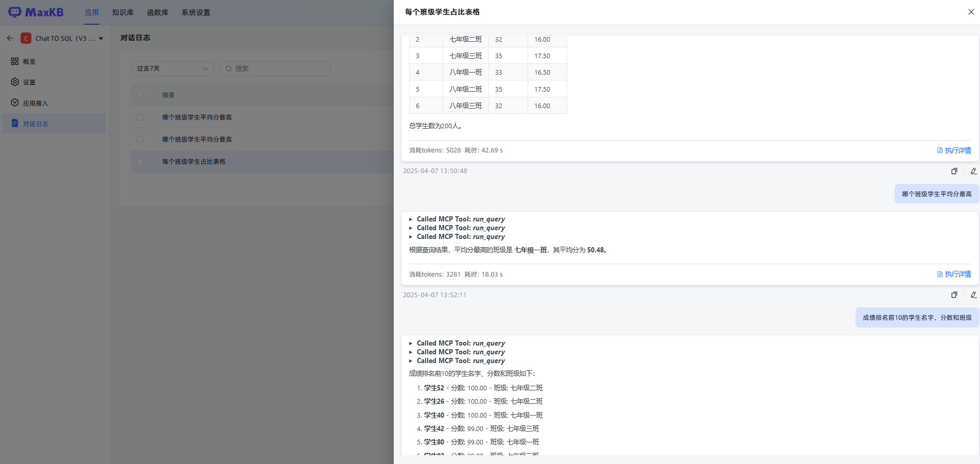Check the 每个班级学生占比表格 log row checkbox

coord(140,161)
